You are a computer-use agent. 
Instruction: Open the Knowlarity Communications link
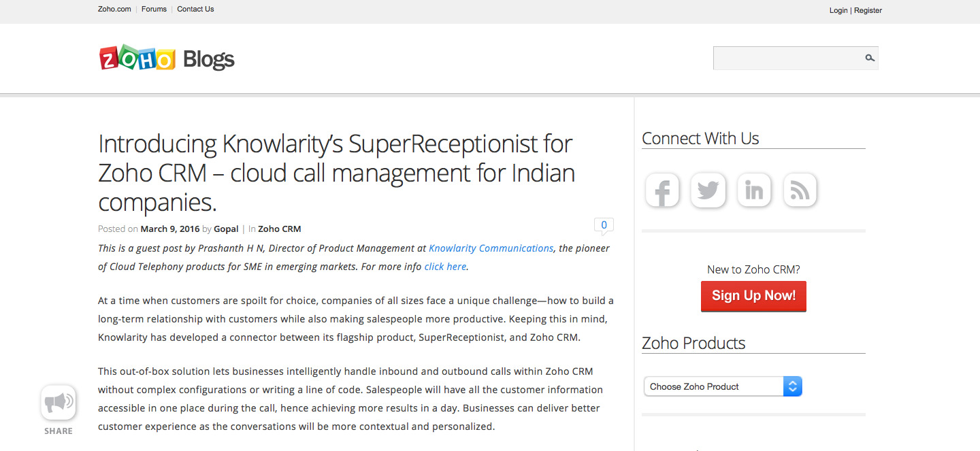point(491,248)
